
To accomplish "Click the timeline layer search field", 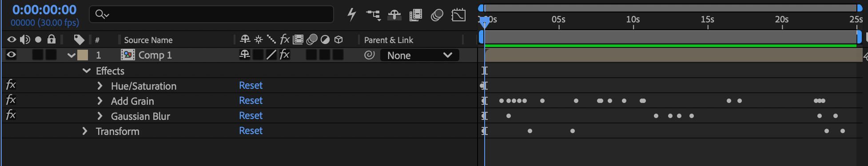I will tap(211, 14).
